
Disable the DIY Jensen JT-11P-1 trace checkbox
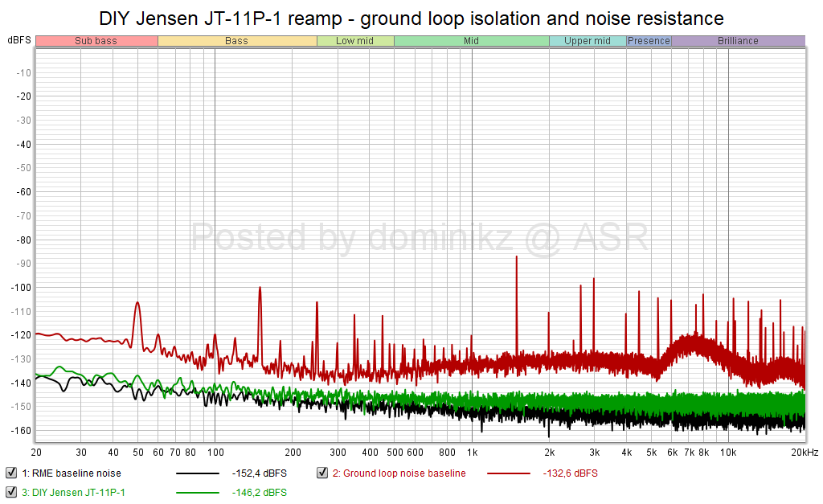[x=11, y=493]
